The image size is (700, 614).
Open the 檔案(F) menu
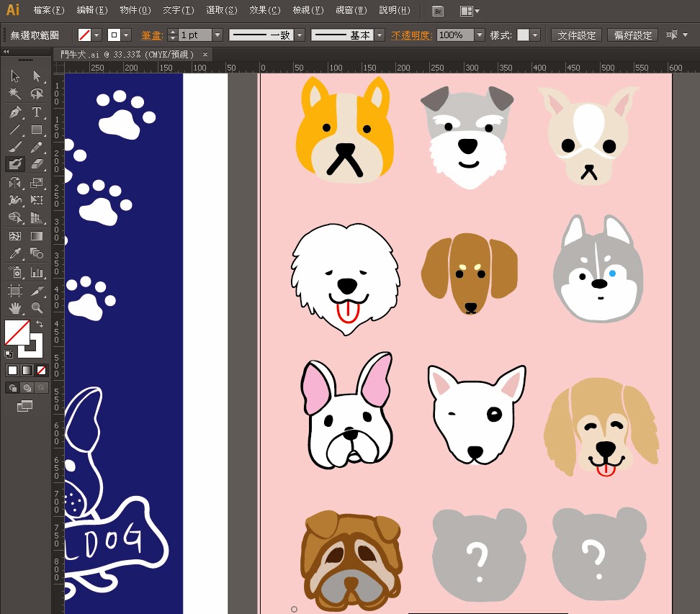[x=48, y=11]
